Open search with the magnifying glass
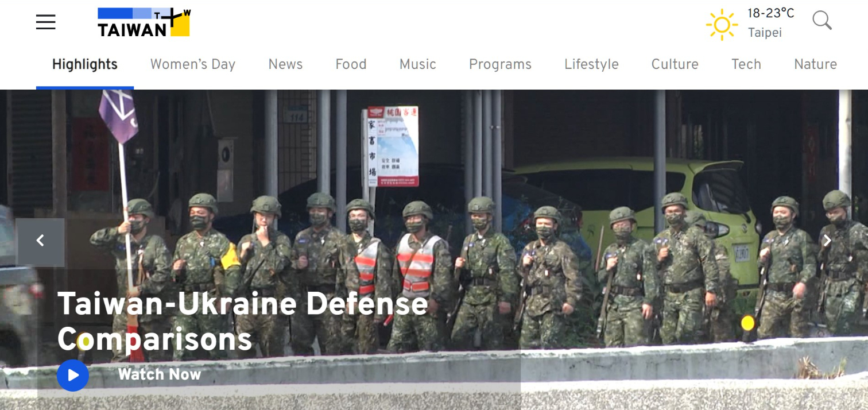The height and width of the screenshot is (410, 868). (x=821, y=21)
